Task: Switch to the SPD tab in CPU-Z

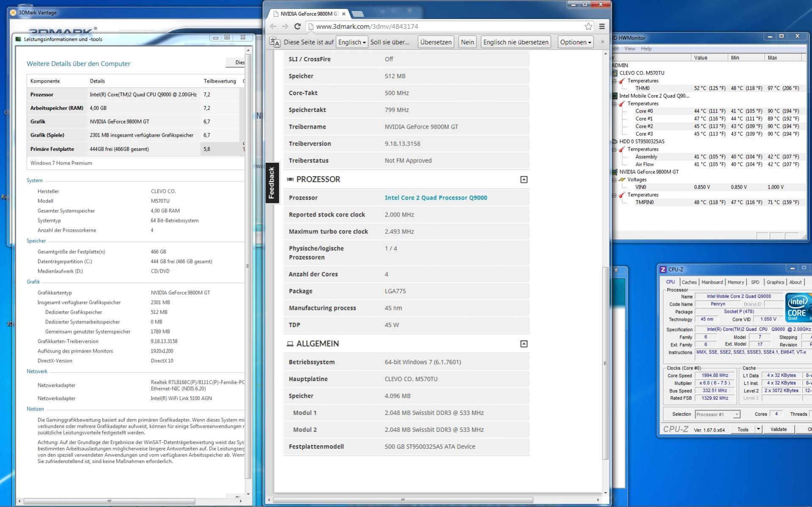Action: (x=755, y=282)
